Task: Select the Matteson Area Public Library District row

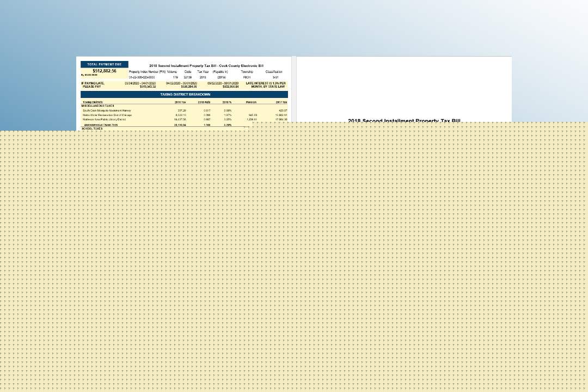Action: click(105, 119)
